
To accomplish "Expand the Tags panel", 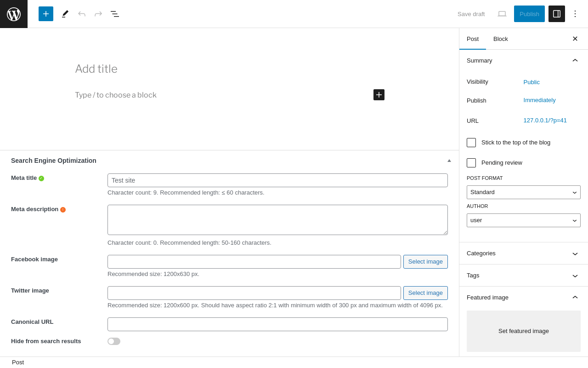I will click(524, 276).
